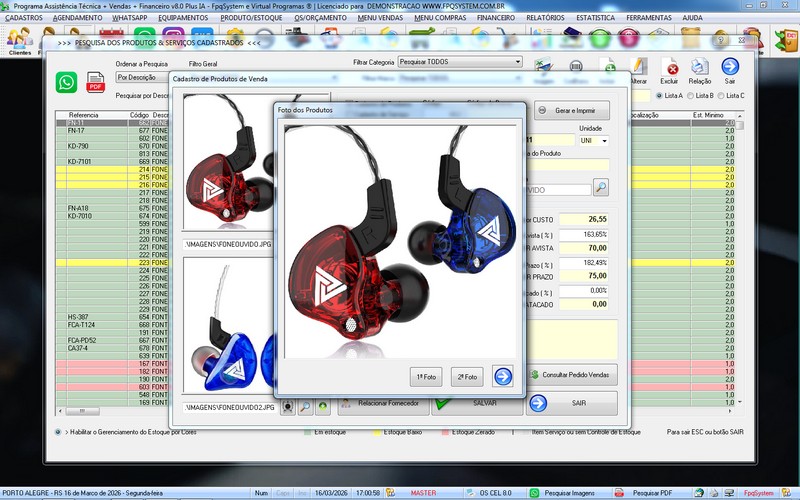Click the red earphone thumbnail in Cadastro de Produtos
The height and width of the screenshot is (500, 800).
click(229, 162)
